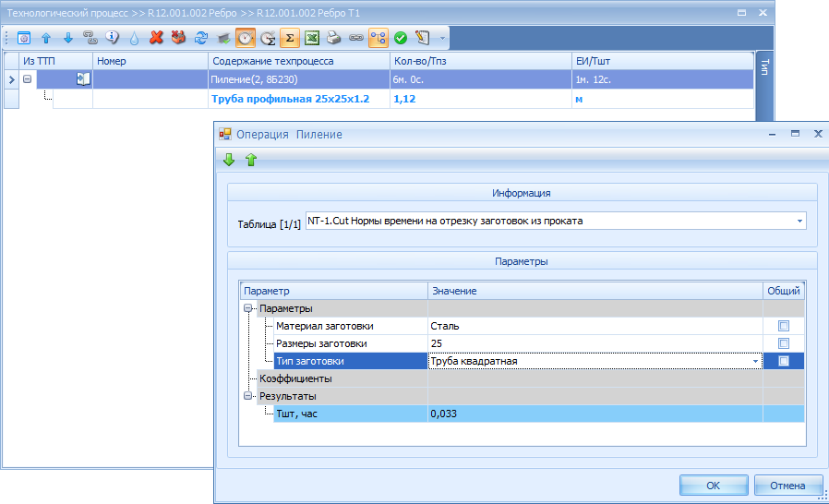Open the Таблица [1/1] combo box dropdown

(x=799, y=221)
